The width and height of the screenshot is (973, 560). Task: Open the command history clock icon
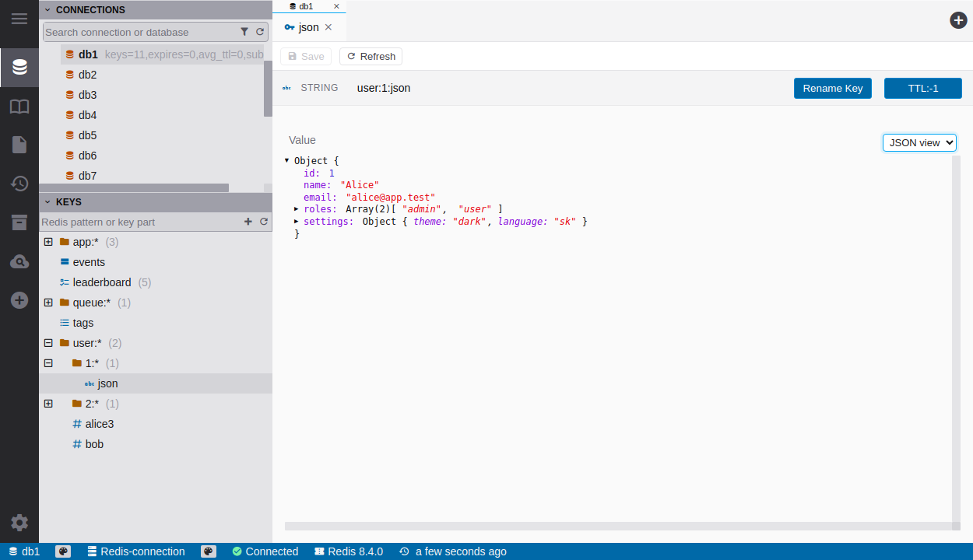(x=19, y=184)
